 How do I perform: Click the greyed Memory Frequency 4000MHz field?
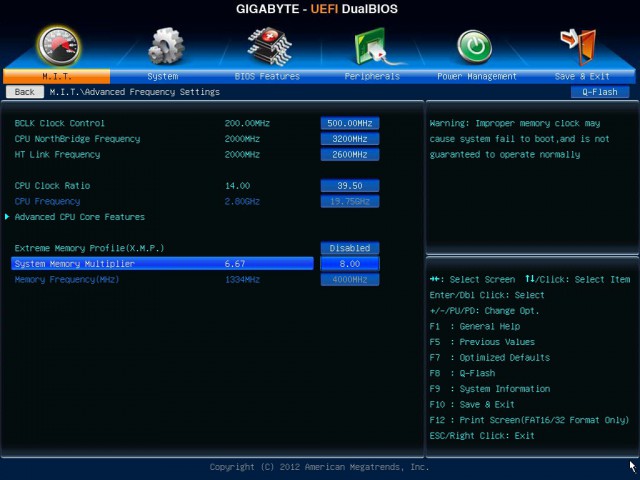(x=350, y=280)
